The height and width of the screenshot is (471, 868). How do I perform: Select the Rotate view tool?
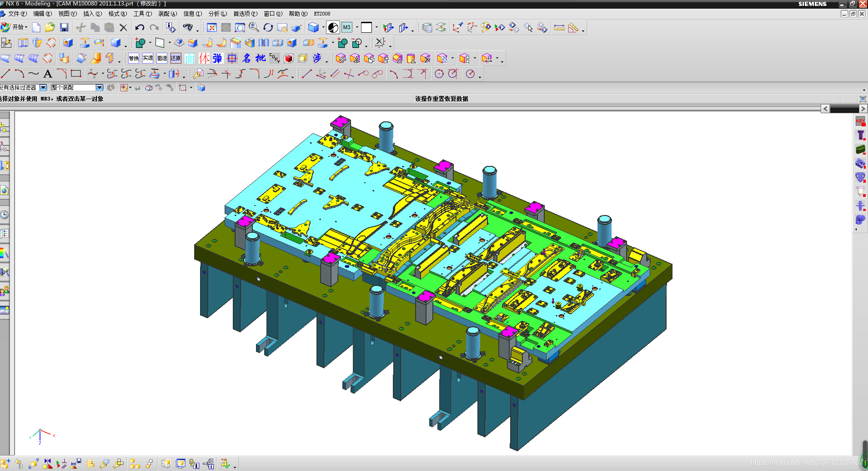tap(268, 27)
